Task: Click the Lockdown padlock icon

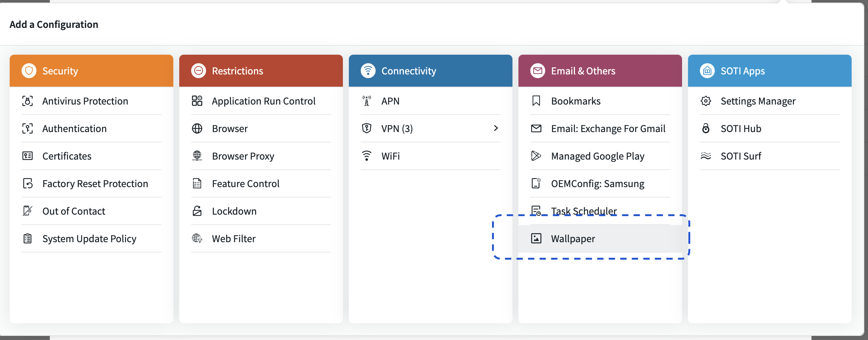Action: 197,211
